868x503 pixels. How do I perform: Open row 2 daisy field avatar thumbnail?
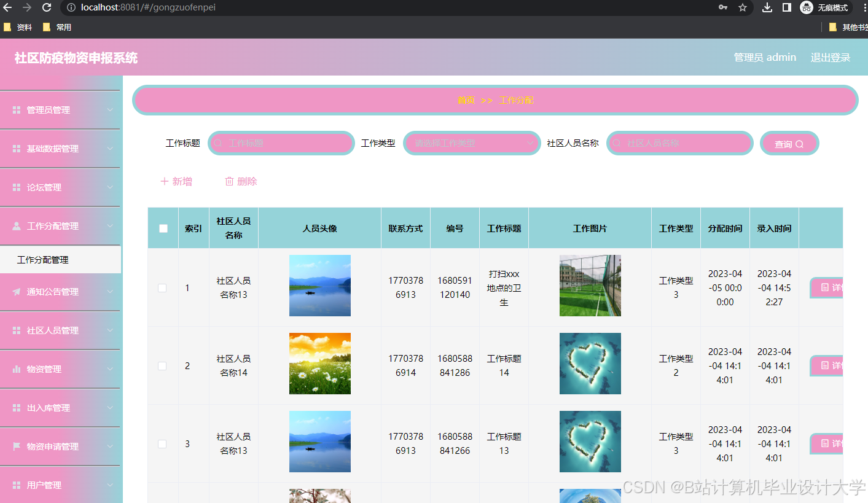(x=320, y=364)
